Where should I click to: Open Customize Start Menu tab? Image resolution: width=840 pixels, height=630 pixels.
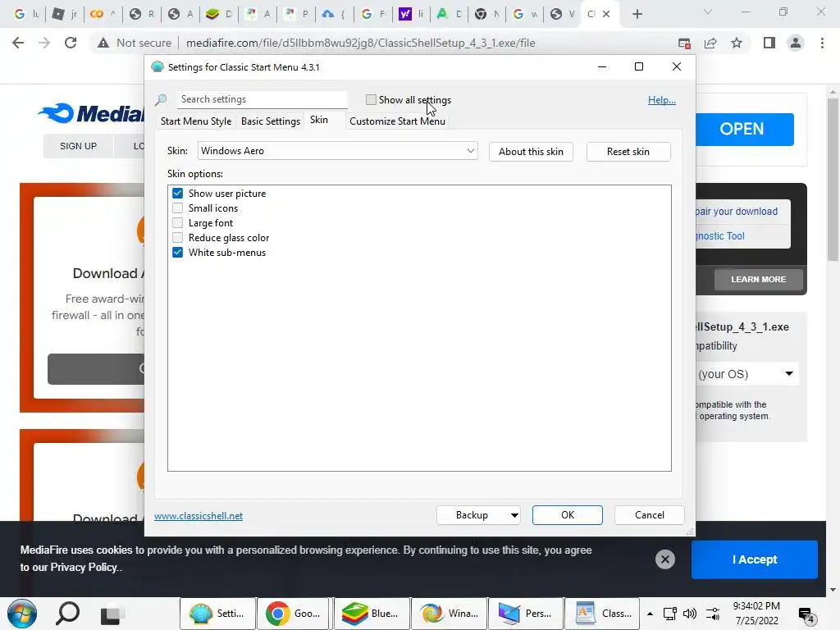398,121
